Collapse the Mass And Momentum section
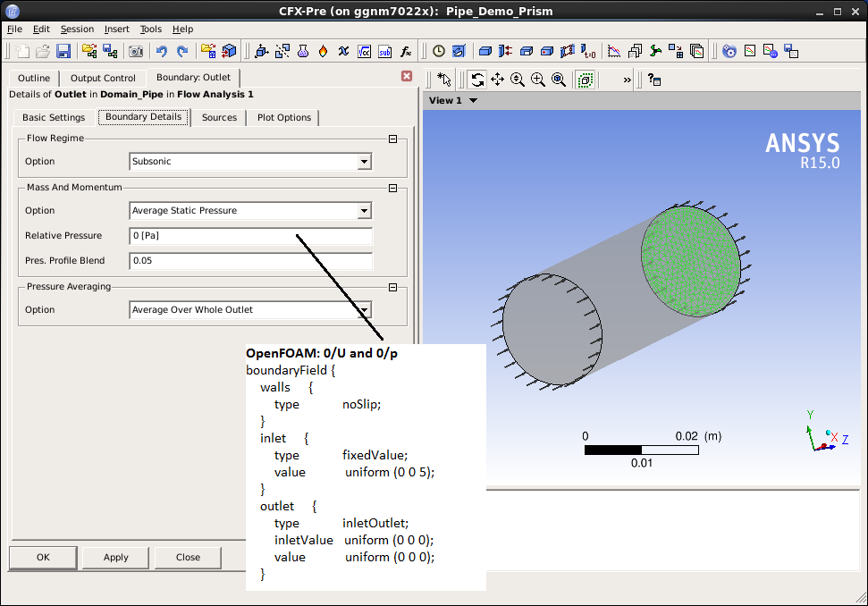Image resolution: width=868 pixels, height=606 pixels. [x=393, y=189]
